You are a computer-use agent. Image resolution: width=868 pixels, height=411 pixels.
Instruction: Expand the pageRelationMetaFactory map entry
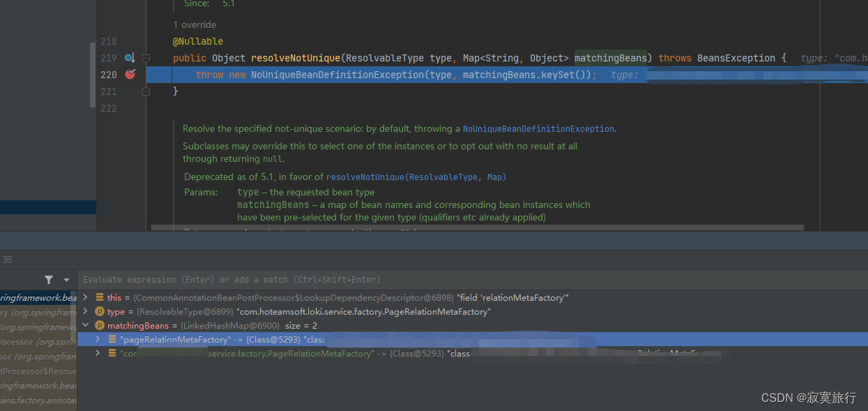point(98,339)
